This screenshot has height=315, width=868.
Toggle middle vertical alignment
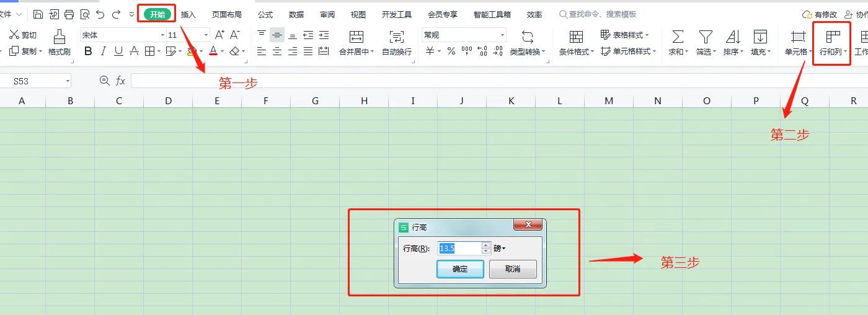pos(277,35)
